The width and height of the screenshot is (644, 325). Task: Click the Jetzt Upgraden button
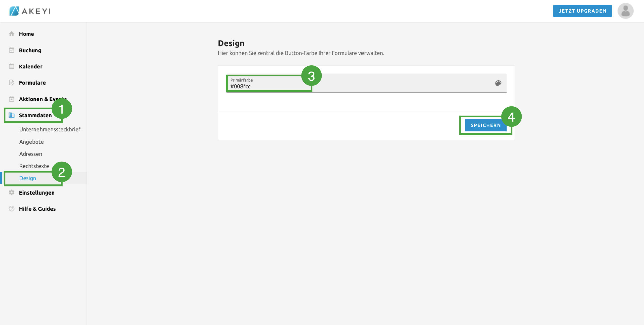click(582, 11)
